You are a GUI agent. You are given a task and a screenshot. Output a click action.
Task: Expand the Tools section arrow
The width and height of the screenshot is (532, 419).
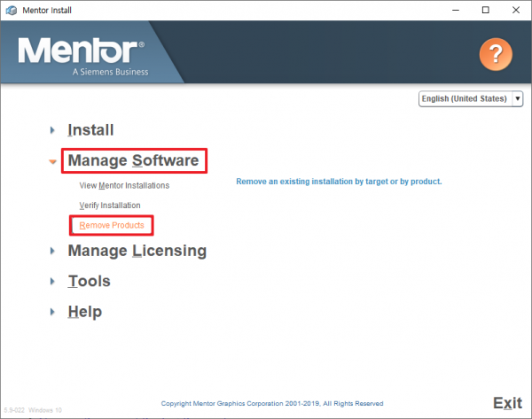click(53, 282)
